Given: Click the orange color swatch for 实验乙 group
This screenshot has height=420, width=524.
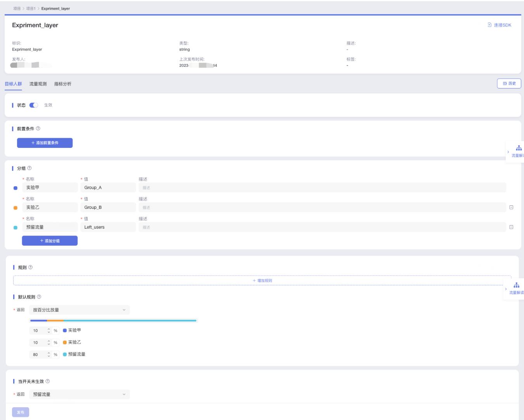Looking at the screenshot, I should [16, 208].
